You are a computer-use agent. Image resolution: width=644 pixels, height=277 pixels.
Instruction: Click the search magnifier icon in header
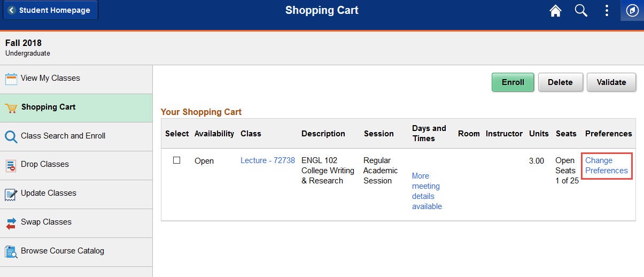coord(581,11)
